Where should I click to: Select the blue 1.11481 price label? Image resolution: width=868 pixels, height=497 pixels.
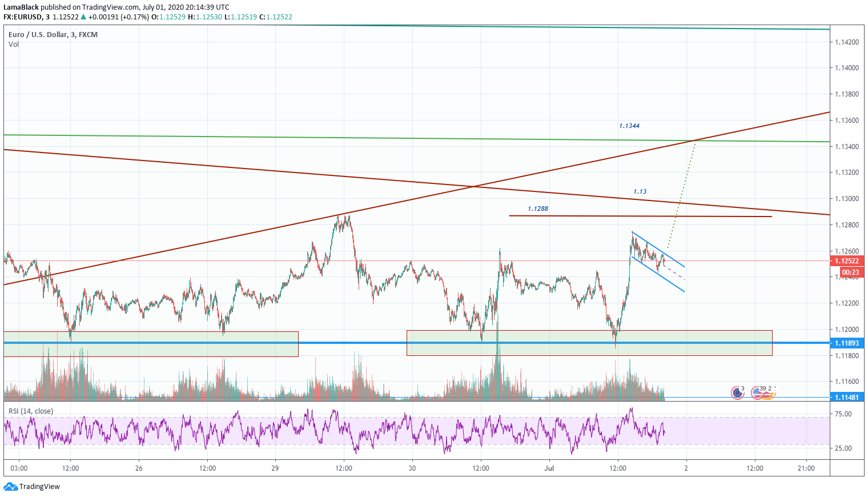point(847,397)
